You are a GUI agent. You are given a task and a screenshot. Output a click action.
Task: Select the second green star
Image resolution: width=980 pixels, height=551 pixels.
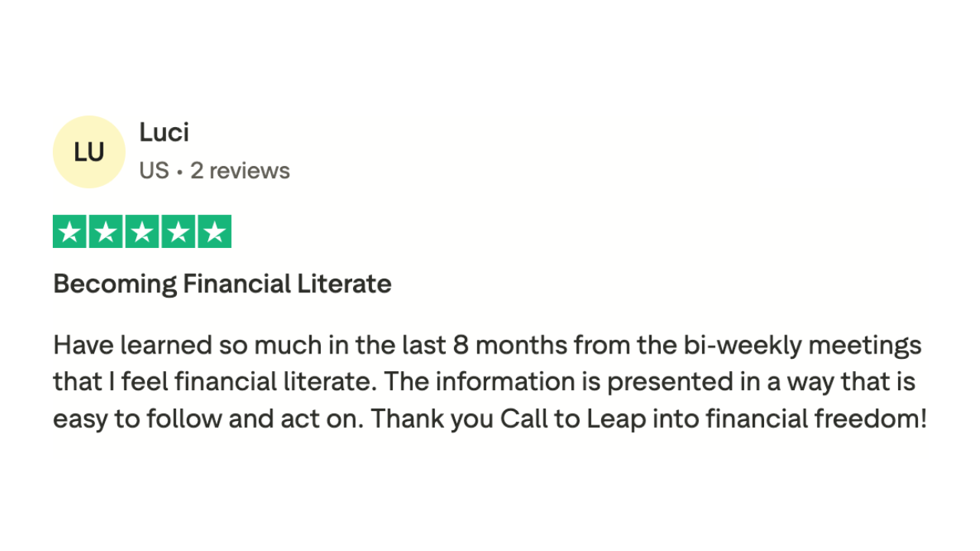pos(106,232)
